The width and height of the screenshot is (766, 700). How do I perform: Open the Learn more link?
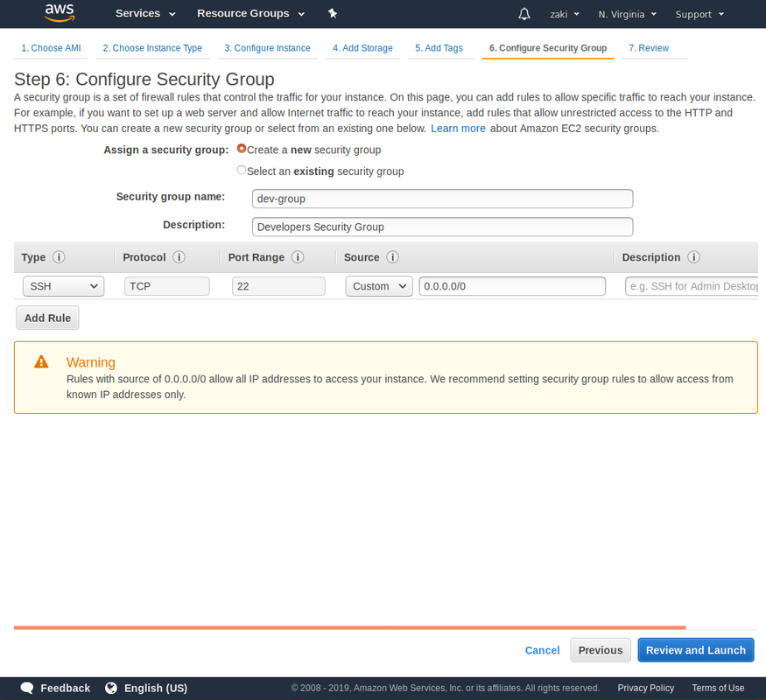(x=458, y=128)
